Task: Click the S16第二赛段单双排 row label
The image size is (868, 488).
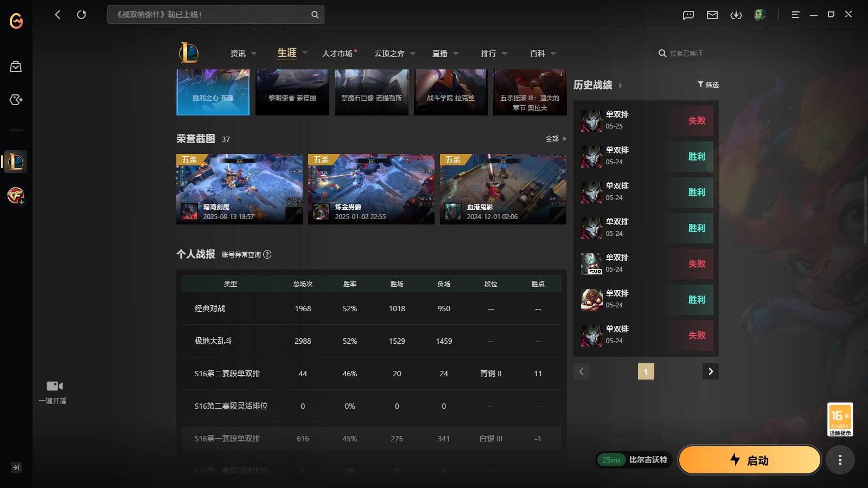Action: click(227, 374)
